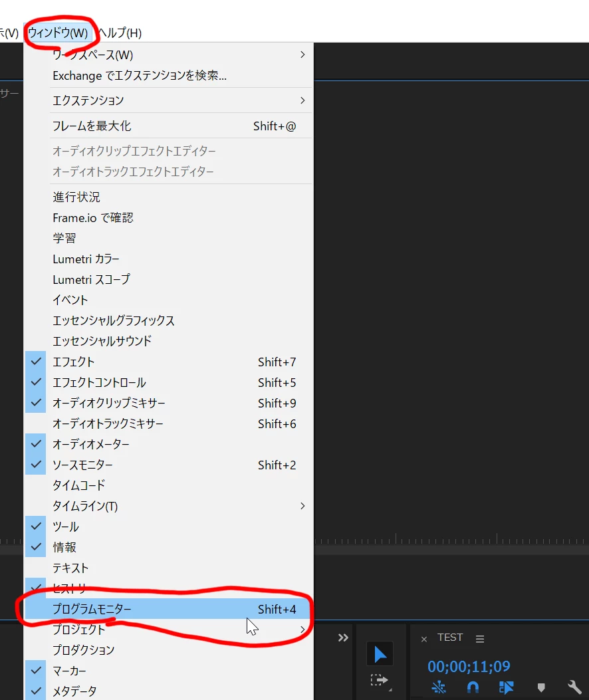Uncheck the オーディオクリップミキサー entry
The width and height of the screenshot is (589, 700).
(x=168, y=403)
